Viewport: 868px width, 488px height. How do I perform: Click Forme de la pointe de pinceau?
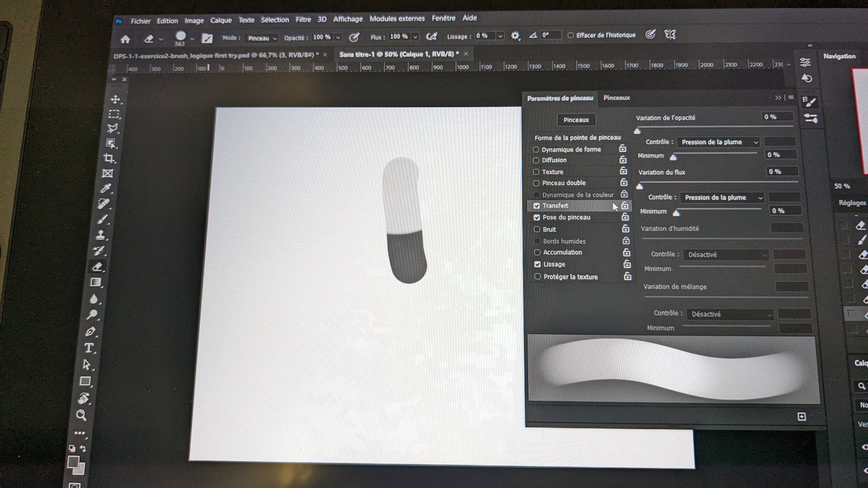point(577,138)
